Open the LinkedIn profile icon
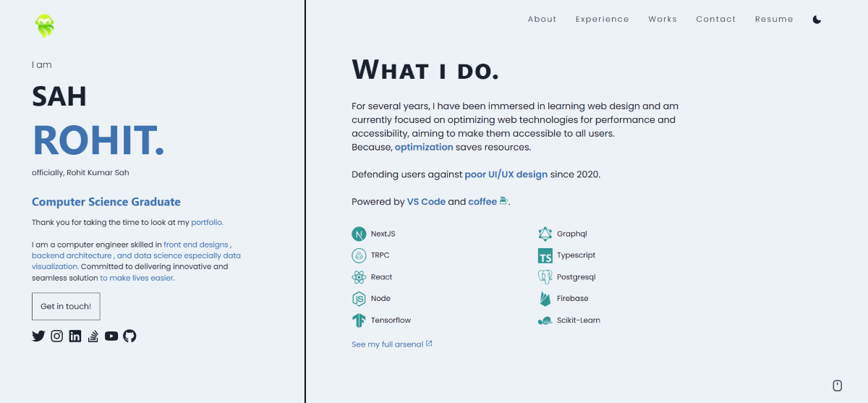868x403 pixels. [x=75, y=336]
